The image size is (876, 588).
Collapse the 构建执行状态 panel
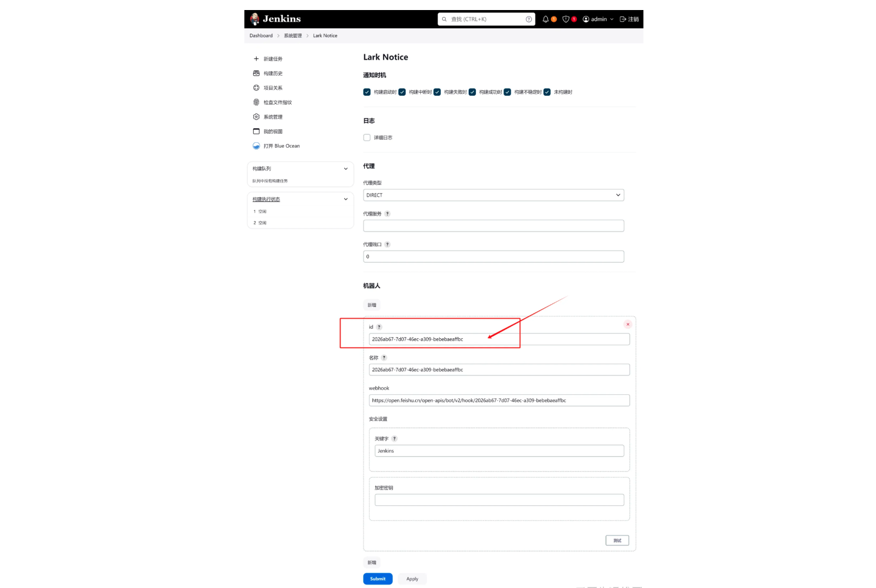click(x=346, y=199)
